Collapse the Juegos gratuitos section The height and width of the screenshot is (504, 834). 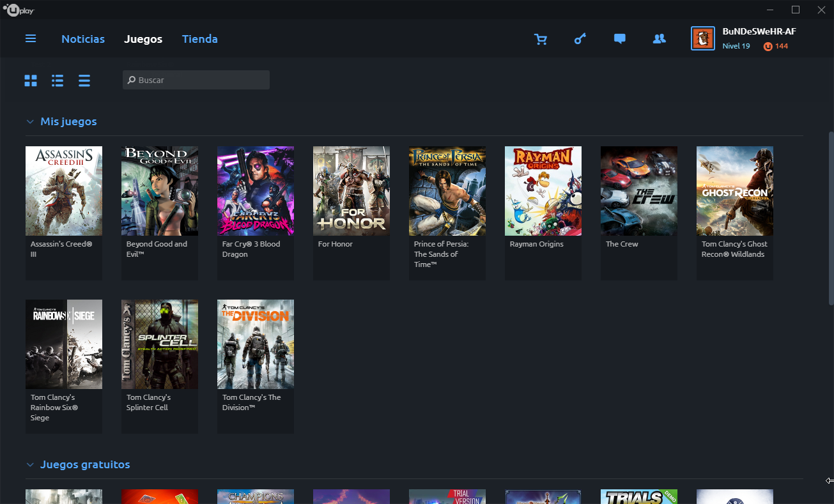[x=30, y=464]
